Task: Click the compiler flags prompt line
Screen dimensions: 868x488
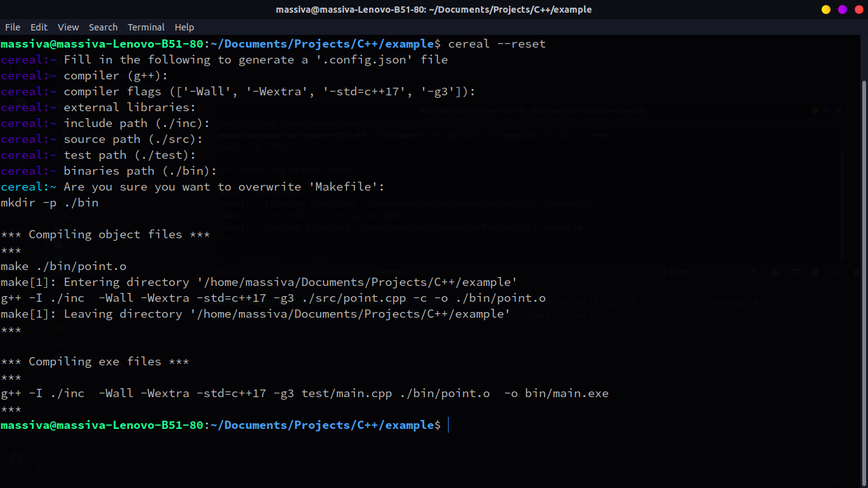Action: pos(238,91)
